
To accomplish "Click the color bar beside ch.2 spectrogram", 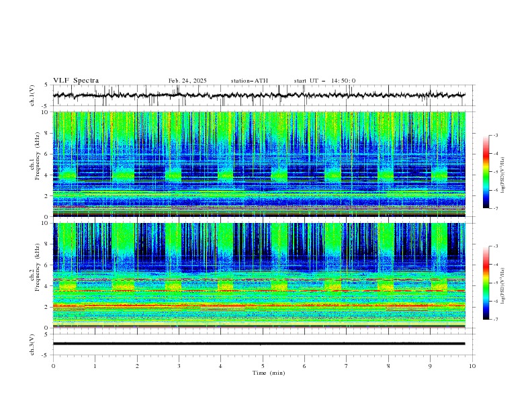I will click(486, 283).
